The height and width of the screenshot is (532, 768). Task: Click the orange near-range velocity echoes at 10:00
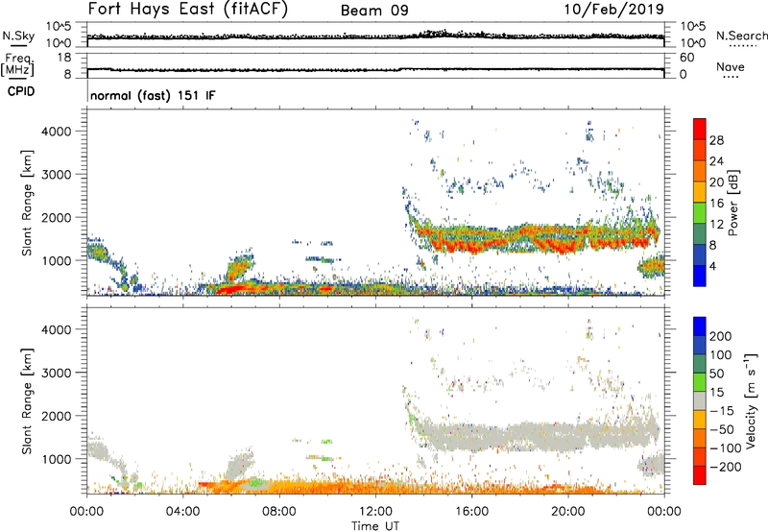pos(326,487)
